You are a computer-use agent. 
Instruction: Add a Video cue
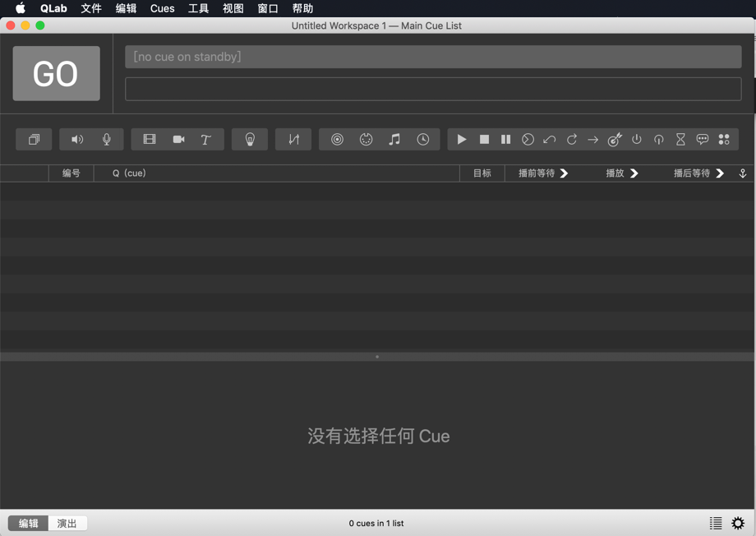coord(149,139)
